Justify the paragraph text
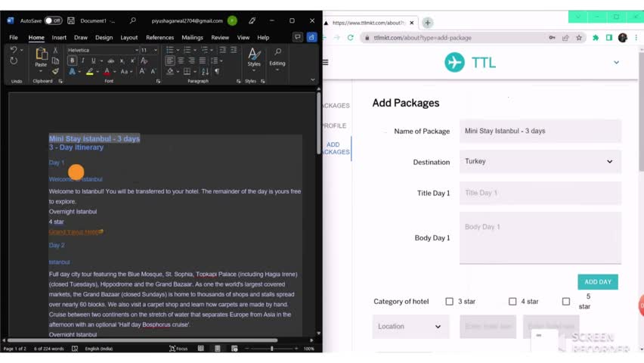Image resolution: width=644 pixels, height=363 pixels. click(203, 60)
